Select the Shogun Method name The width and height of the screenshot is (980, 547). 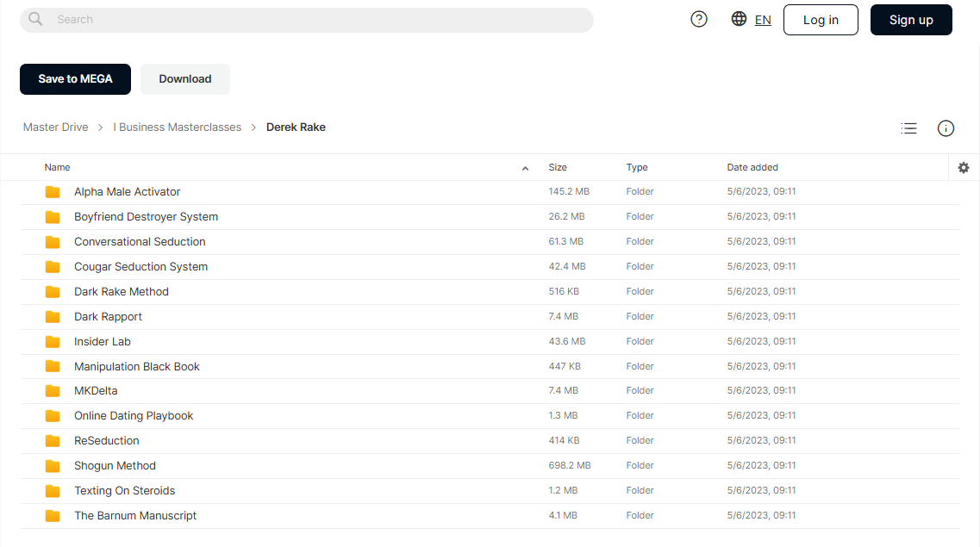(x=115, y=466)
